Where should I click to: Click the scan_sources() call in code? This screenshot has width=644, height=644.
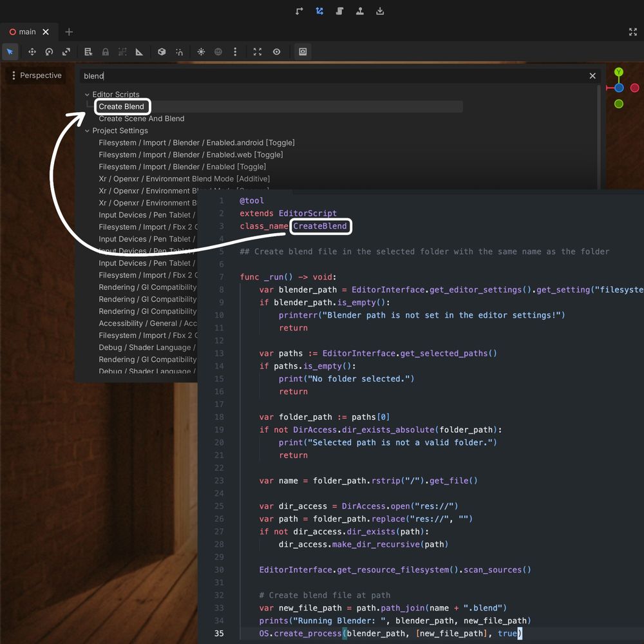point(497,570)
